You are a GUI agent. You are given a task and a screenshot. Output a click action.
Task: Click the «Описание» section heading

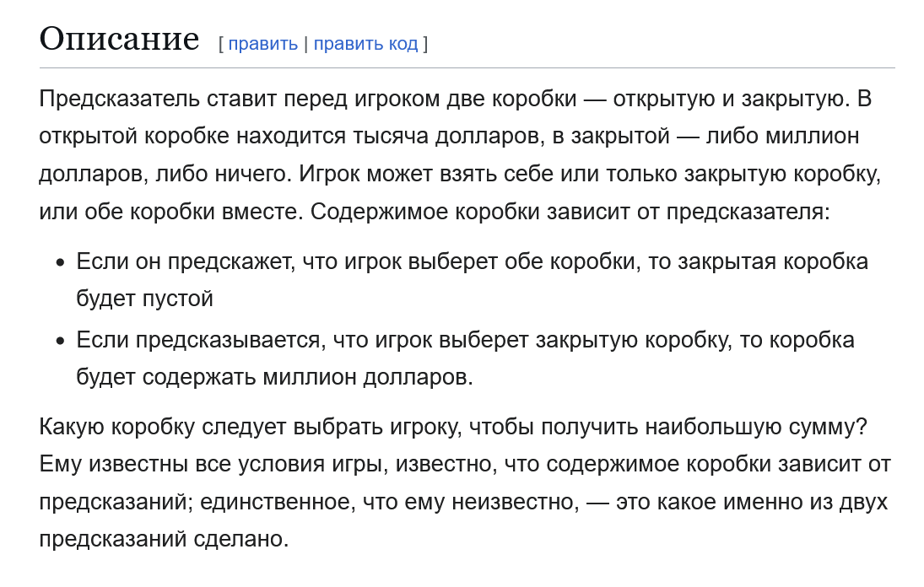pyautogui.click(x=120, y=39)
